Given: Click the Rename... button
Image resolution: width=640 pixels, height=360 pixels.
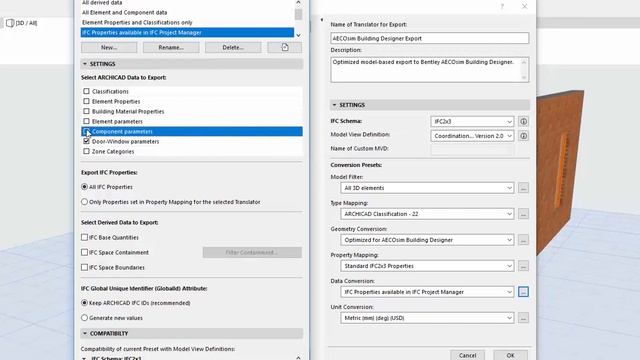Looking at the screenshot, I should coord(171,47).
